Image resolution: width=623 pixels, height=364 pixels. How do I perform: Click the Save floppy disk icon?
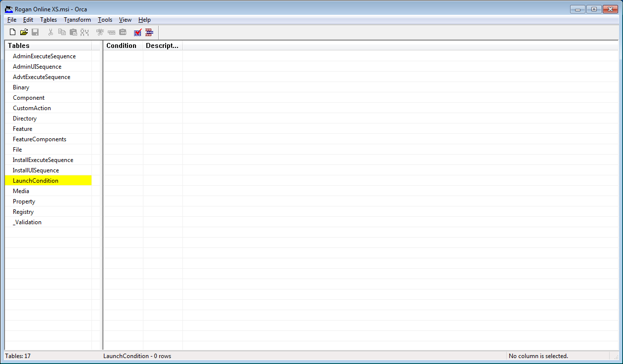click(35, 32)
